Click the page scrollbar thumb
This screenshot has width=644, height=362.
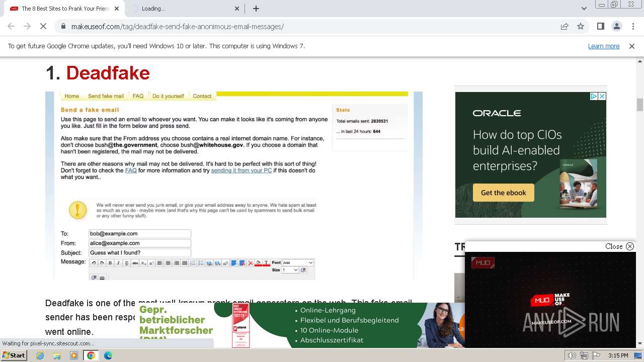click(640, 105)
